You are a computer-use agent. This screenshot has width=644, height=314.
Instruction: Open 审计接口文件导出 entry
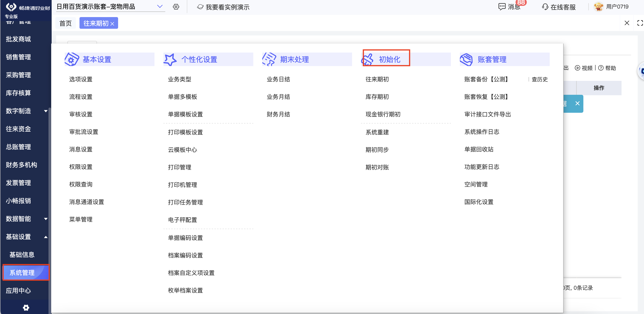pos(487,114)
